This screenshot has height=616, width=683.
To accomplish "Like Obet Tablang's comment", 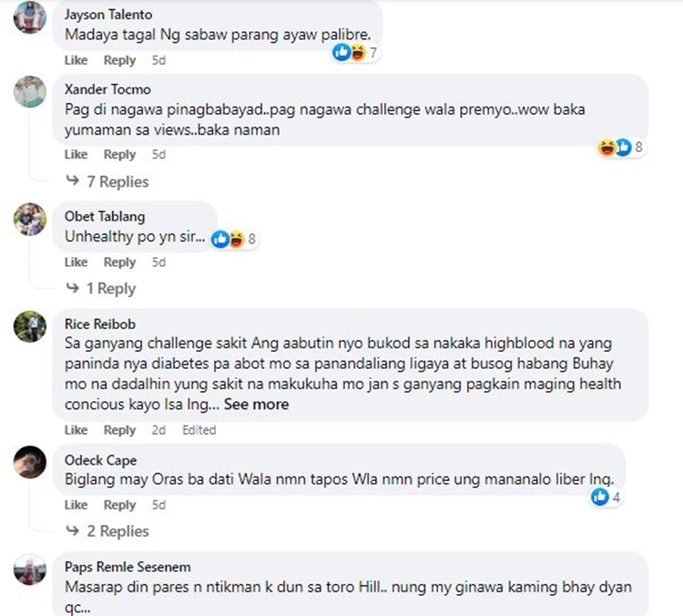I will point(76,262).
